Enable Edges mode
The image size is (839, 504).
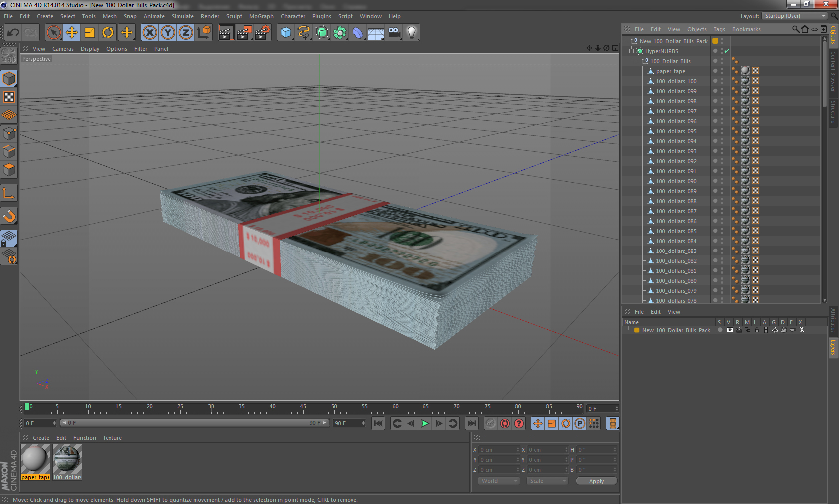pyautogui.click(x=9, y=152)
